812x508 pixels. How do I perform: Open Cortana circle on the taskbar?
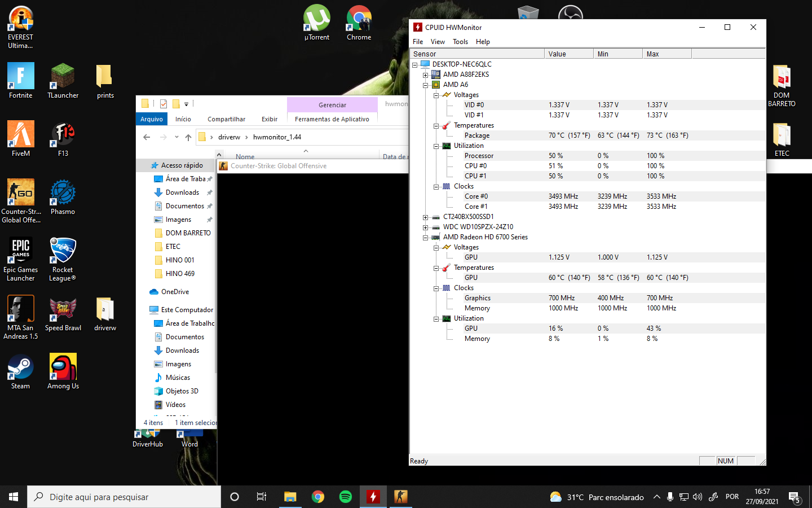(x=235, y=497)
